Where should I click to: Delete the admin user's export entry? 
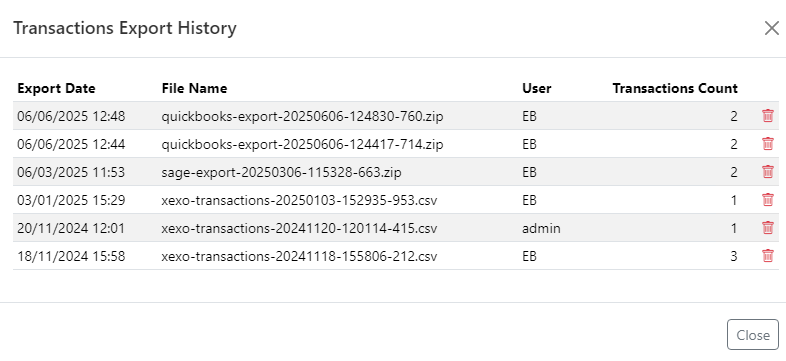pyautogui.click(x=767, y=228)
